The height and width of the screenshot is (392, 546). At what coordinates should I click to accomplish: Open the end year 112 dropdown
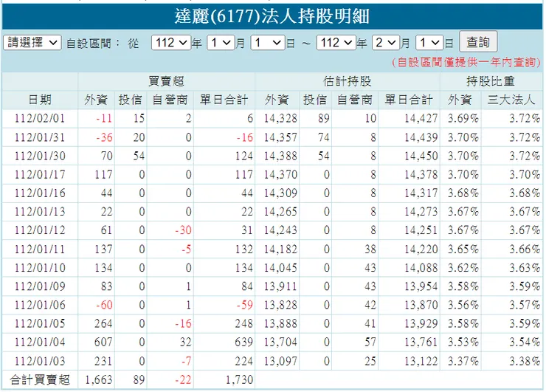point(336,43)
